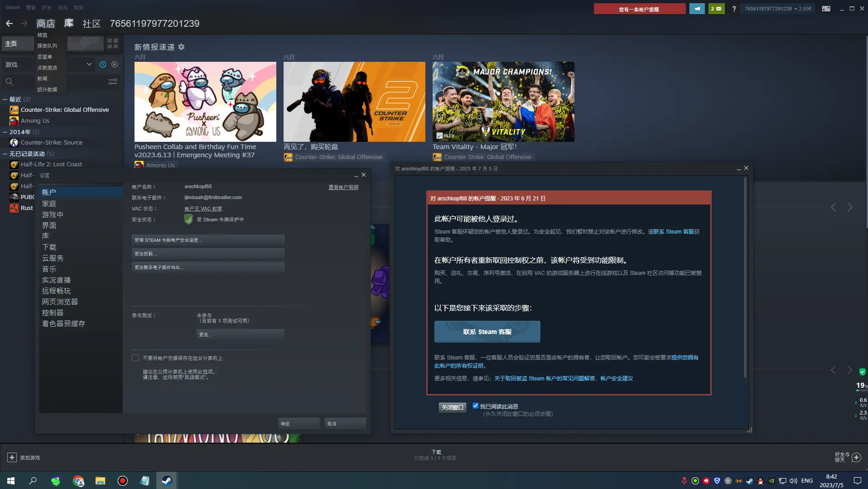Uncheck 我已阅读此消息 checkbox
Viewport: 868px width, 489px height.
point(475,406)
